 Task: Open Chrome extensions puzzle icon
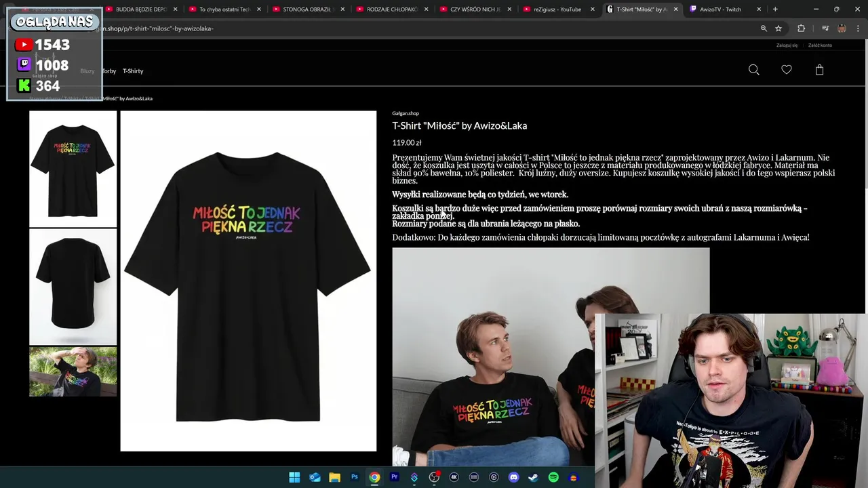[x=801, y=28]
